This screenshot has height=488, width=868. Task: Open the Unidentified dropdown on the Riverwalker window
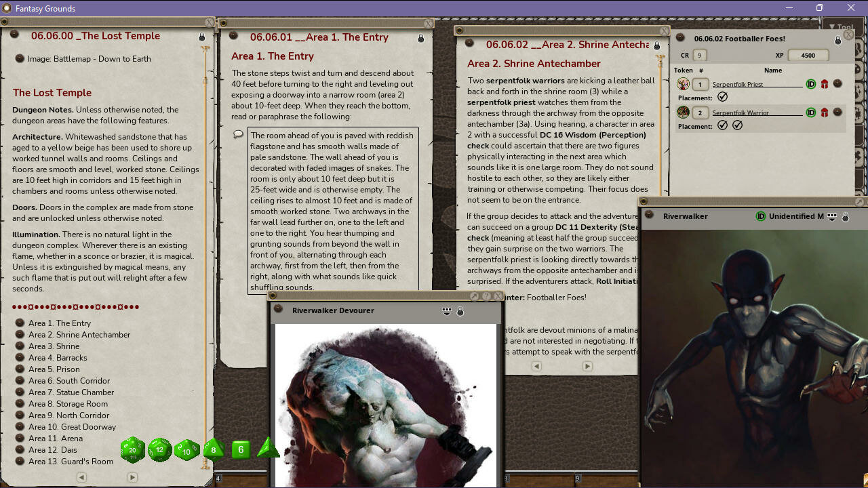tap(833, 216)
